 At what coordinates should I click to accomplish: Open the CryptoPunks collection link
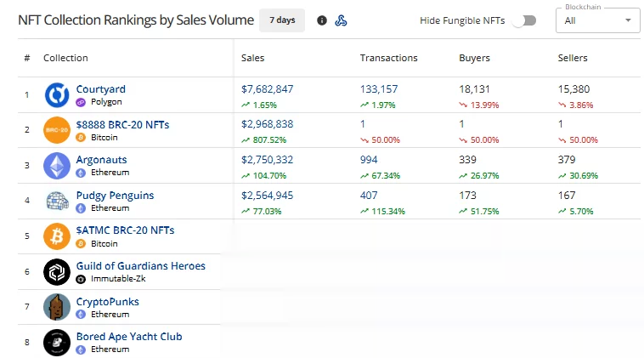(x=108, y=302)
